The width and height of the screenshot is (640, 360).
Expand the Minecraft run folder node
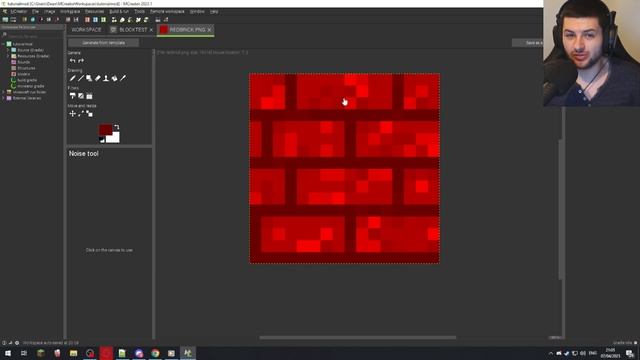[4, 92]
